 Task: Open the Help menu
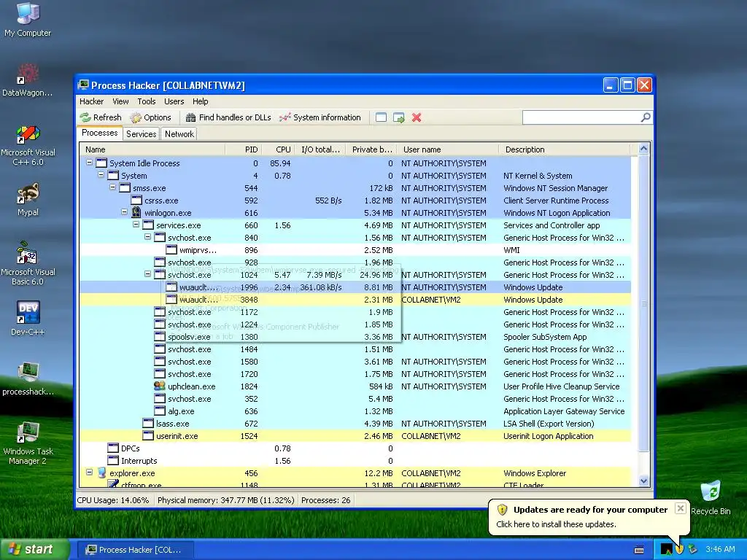(x=201, y=101)
